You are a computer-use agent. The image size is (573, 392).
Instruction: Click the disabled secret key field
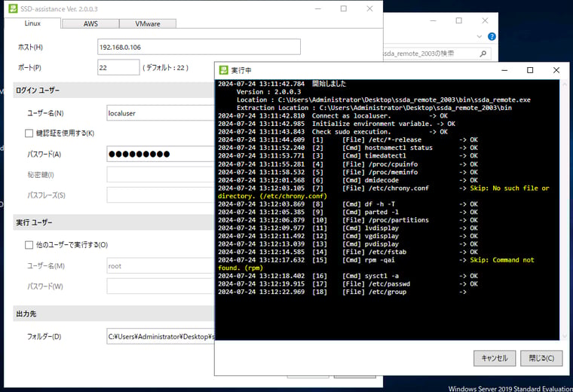161,175
